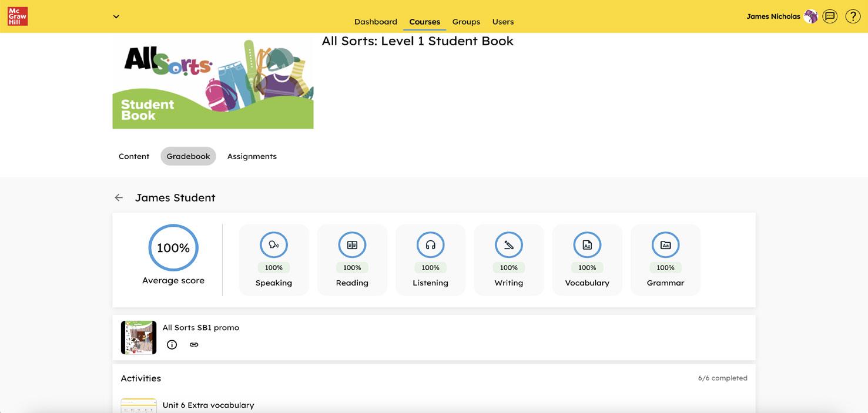Screen dimensions: 868x413
Task: Click the 100% badge above the Grammar label
Action: 665,268
